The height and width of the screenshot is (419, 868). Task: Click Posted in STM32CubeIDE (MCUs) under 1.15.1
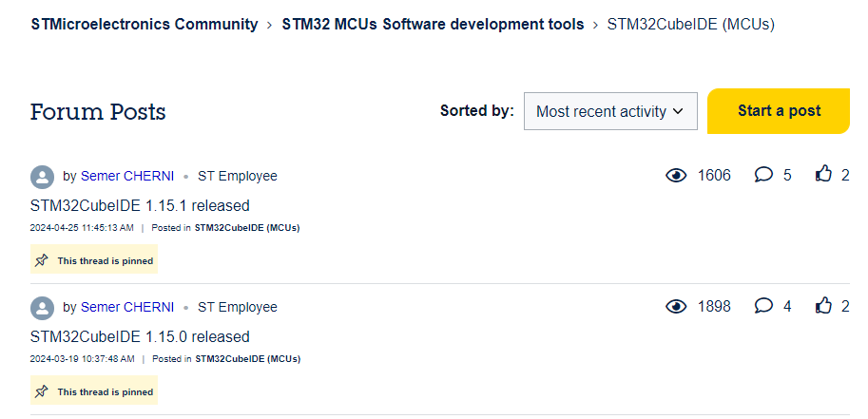pos(247,227)
